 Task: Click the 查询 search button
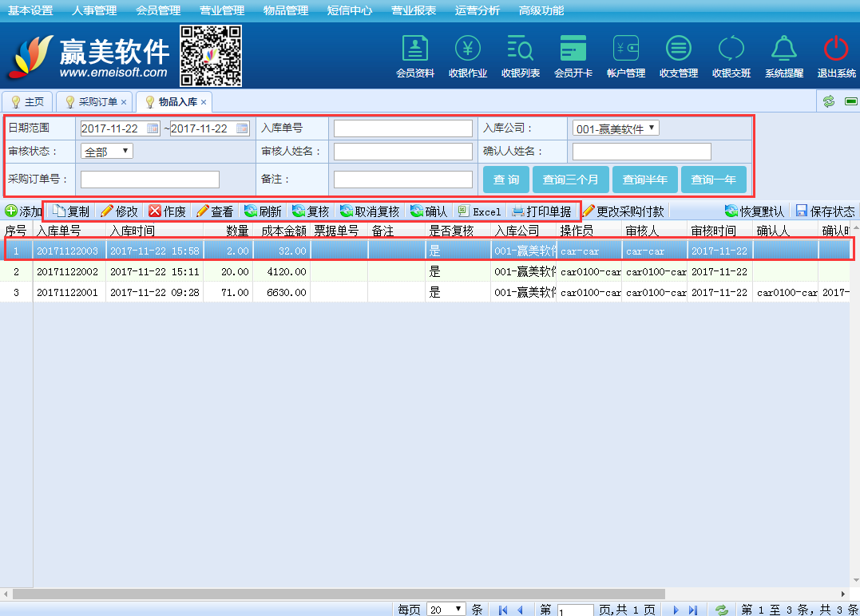tap(505, 180)
